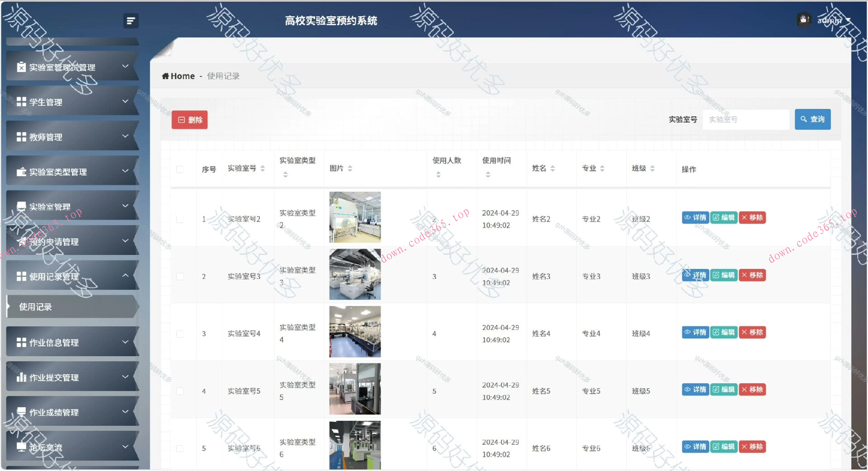
Task: Click the 删除 delete button
Action: (189, 119)
